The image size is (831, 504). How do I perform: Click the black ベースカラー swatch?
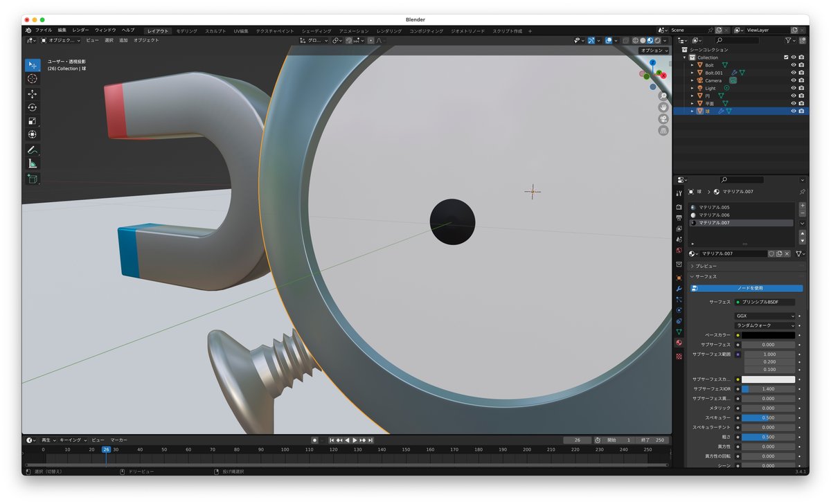pos(769,335)
